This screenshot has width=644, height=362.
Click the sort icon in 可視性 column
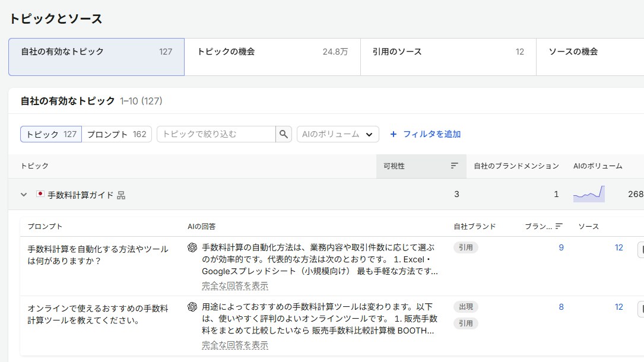(454, 166)
